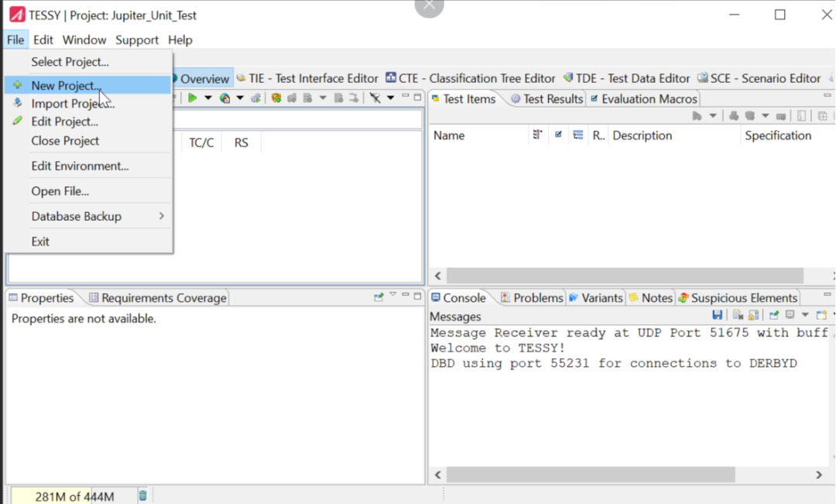
Task: Choose Import Project... menu entry
Action: [88, 104]
